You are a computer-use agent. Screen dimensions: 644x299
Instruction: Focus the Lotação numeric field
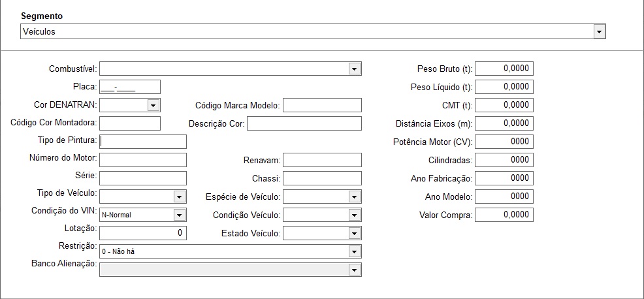143,233
